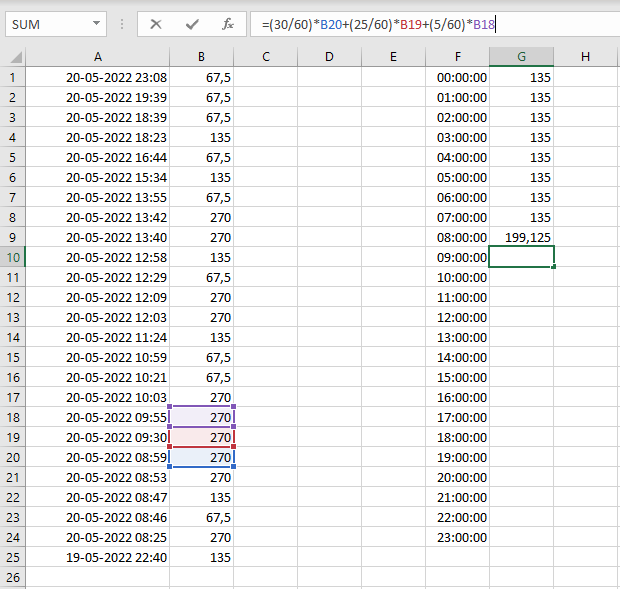This screenshot has width=620, height=589.
Task: Select column G header
Action: pyautogui.click(x=522, y=57)
